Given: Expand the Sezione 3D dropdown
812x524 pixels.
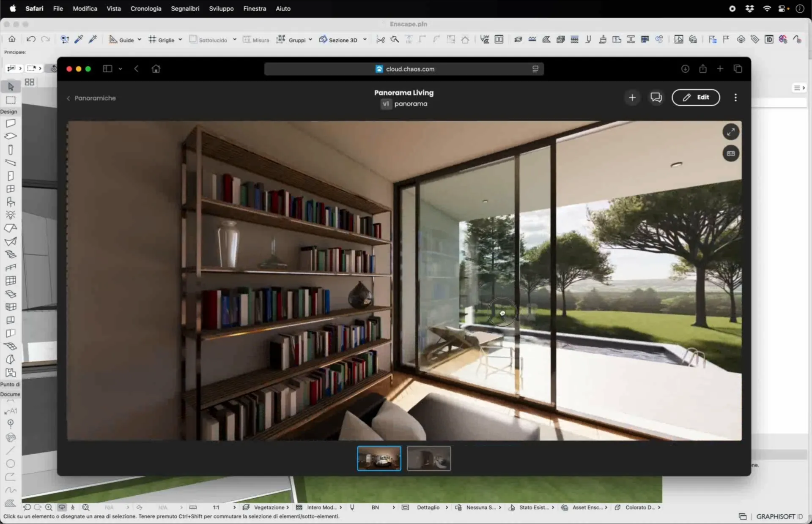Looking at the screenshot, I should 365,40.
